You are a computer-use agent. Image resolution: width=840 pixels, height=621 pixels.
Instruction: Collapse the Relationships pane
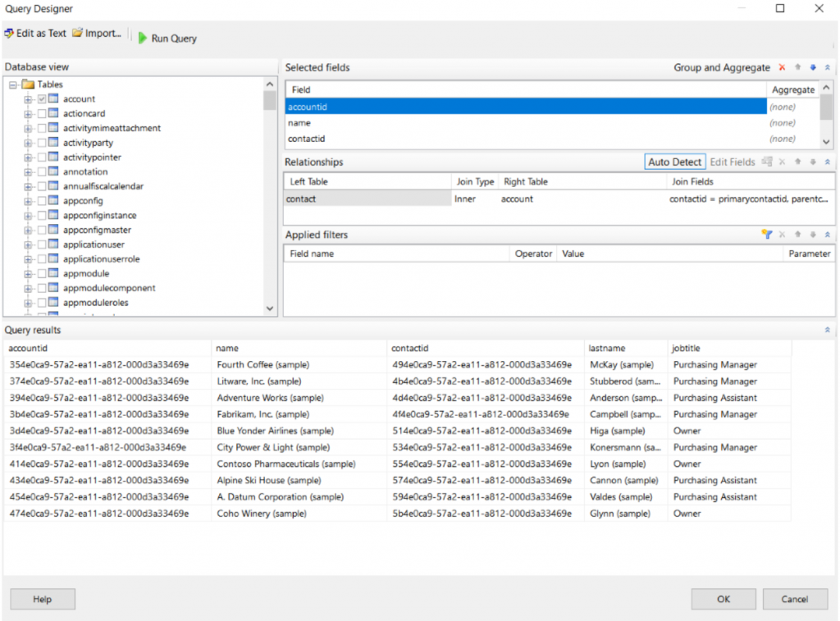[828, 162]
